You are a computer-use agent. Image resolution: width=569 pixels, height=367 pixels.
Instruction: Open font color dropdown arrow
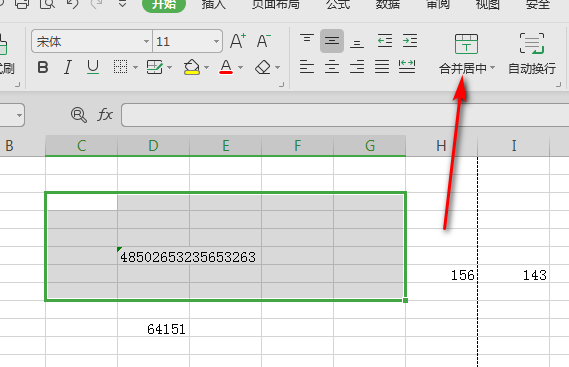(x=240, y=68)
